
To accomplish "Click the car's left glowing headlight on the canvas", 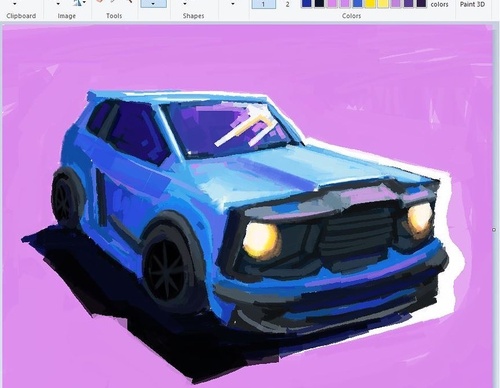I will (x=260, y=240).
